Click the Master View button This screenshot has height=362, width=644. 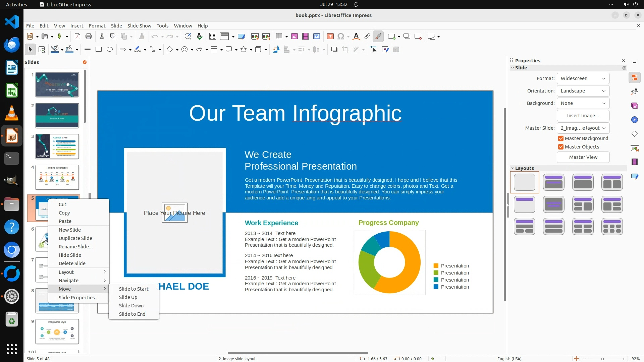tap(583, 157)
